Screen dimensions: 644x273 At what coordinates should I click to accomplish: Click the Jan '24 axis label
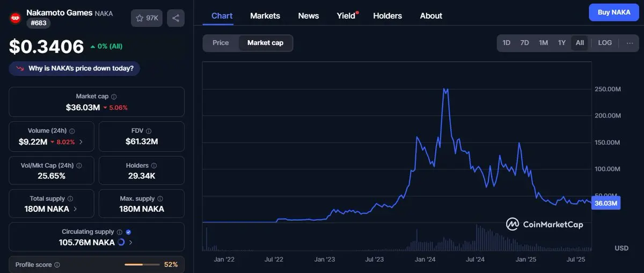pos(426,260)
